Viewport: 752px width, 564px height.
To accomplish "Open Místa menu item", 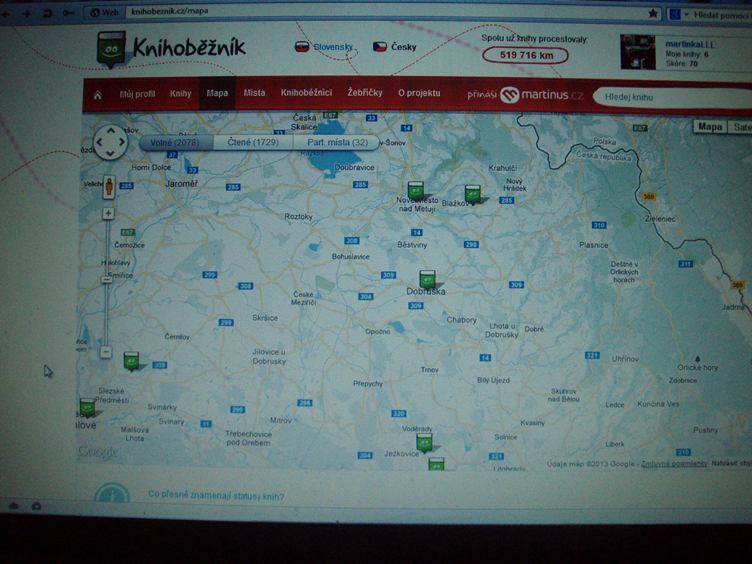I will pos(254,93).
